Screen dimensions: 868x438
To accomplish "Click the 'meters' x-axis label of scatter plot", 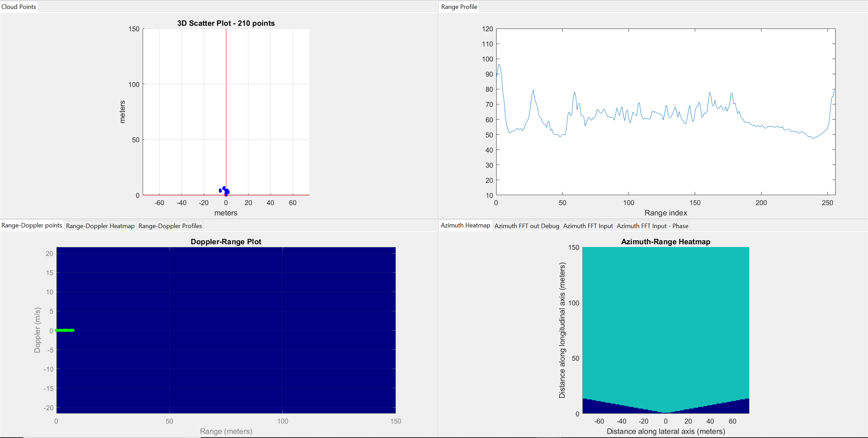I will (x=226, y=213).
